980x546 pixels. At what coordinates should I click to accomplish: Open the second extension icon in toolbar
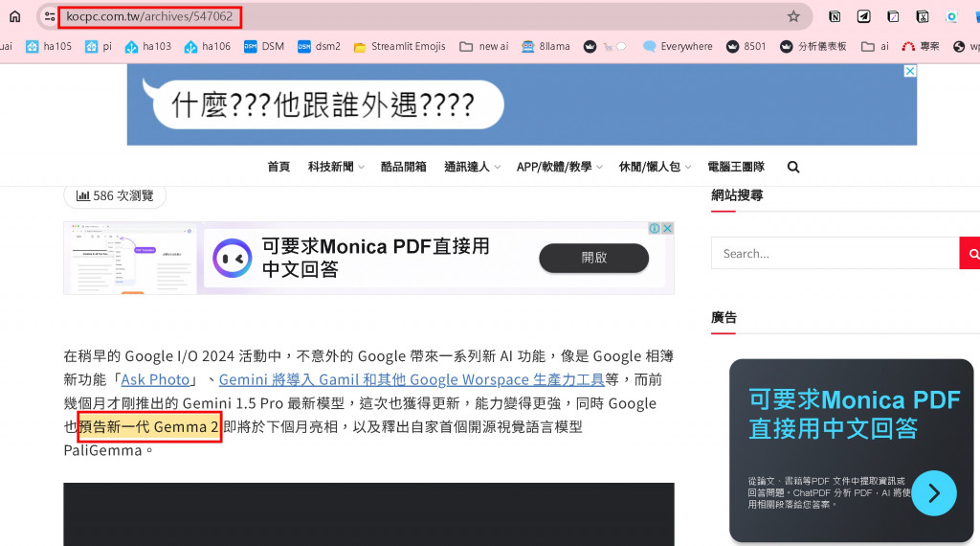click(864, 16)
